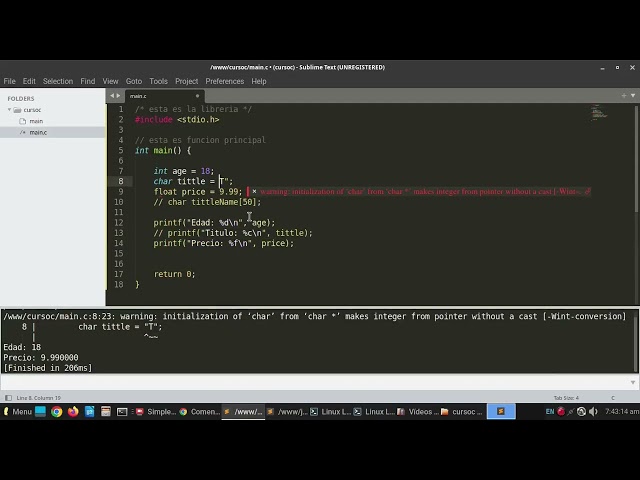Switch to the second Linux L... terminal
The width and height of the screenshot is (640, 480).
tap(374, 412)
